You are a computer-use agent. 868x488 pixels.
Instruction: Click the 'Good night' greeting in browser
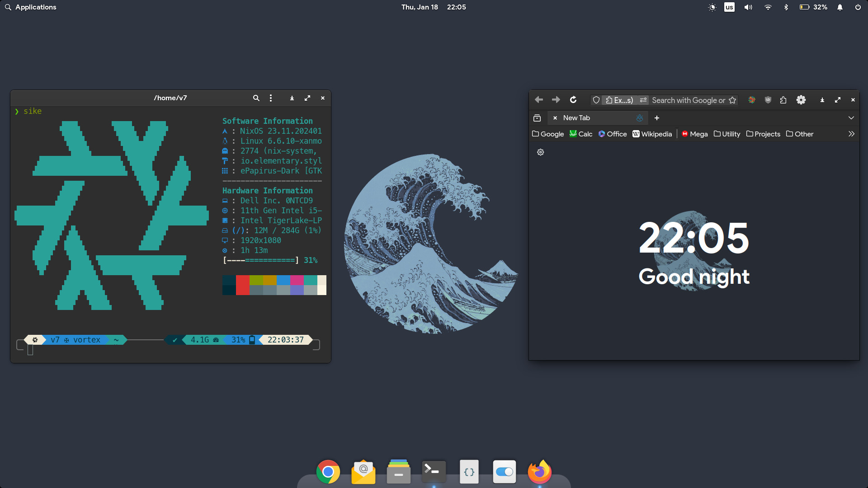[694, 277]
